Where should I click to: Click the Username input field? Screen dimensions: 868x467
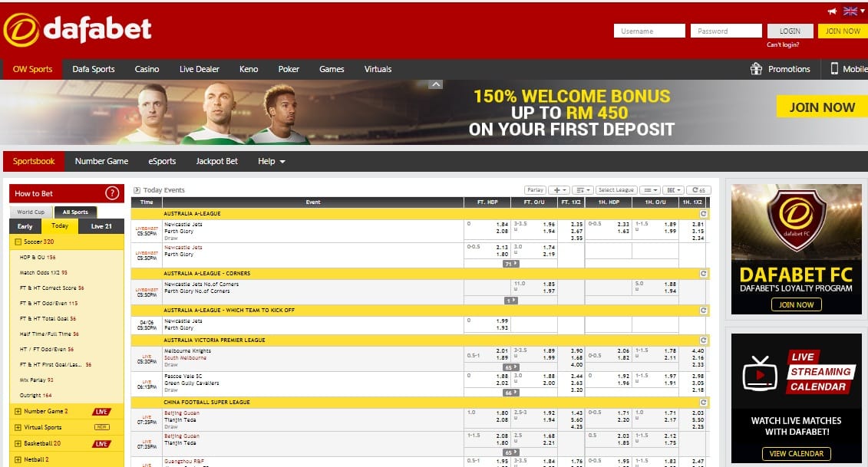pyautogui.click(x=649, y=31)
